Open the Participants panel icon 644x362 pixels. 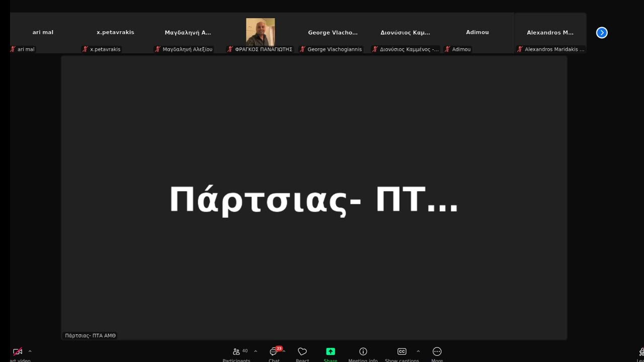pyautogui.click(x=236, y=351)
